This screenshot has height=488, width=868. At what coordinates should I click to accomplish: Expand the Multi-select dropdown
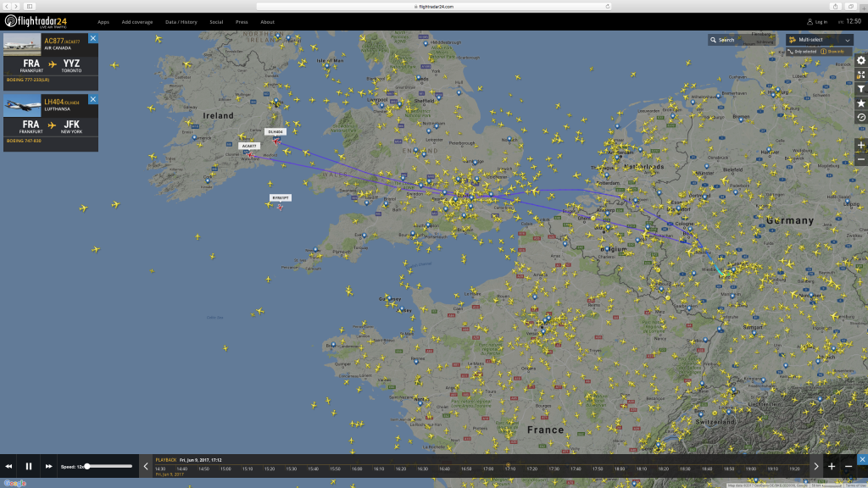(820, 40)
